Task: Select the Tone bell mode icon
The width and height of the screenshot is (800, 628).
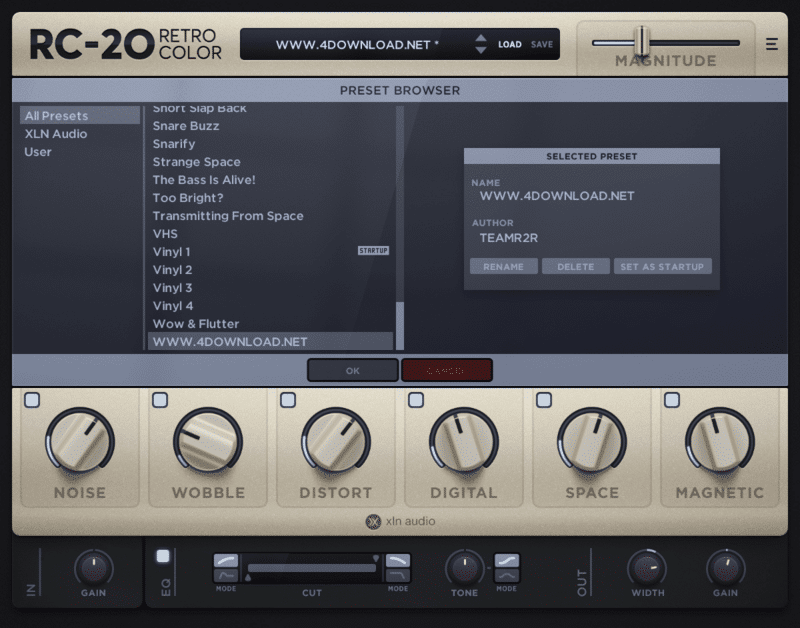Action: [506, 577]
